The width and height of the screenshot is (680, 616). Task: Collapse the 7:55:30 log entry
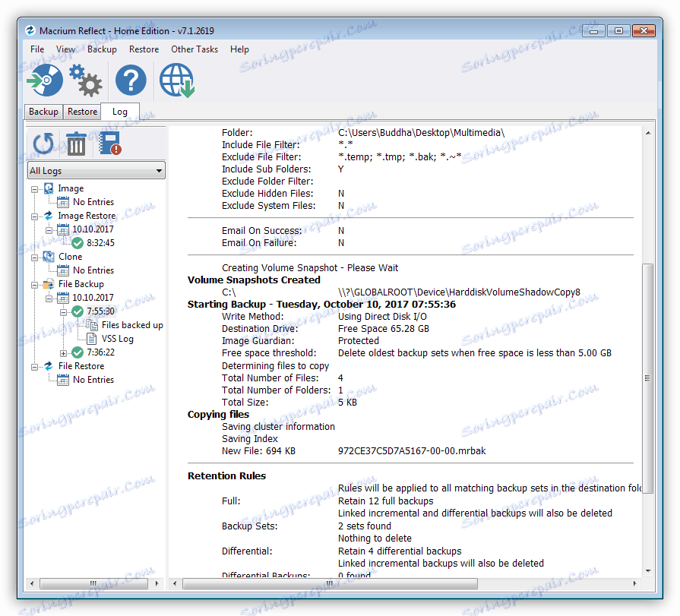(x=63, y=312)
